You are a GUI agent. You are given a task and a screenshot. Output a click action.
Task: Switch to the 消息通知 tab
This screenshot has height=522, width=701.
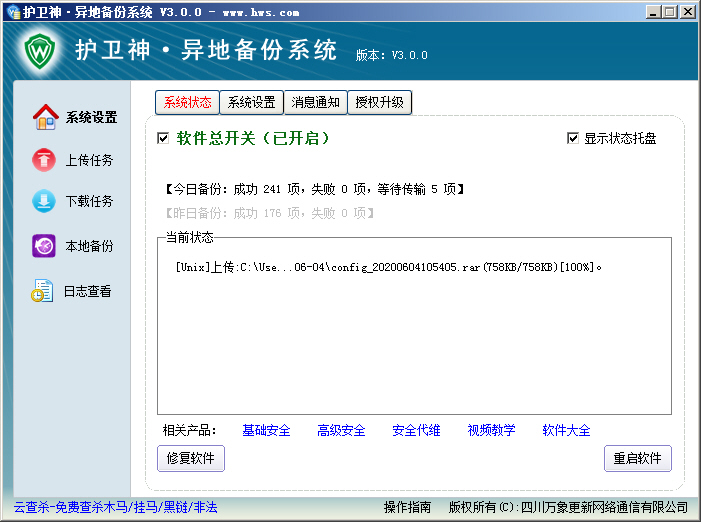[316, 102]
